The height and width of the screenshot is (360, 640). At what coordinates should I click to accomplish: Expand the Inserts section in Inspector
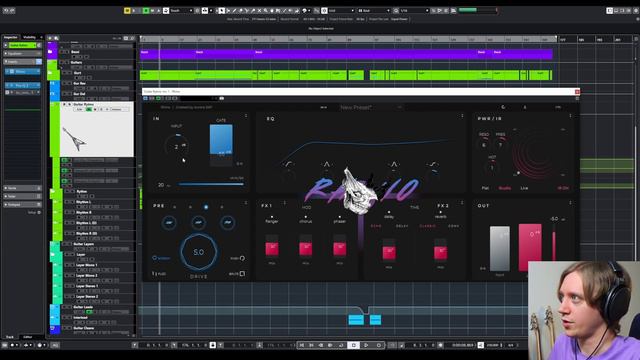(x=22, y=62)
